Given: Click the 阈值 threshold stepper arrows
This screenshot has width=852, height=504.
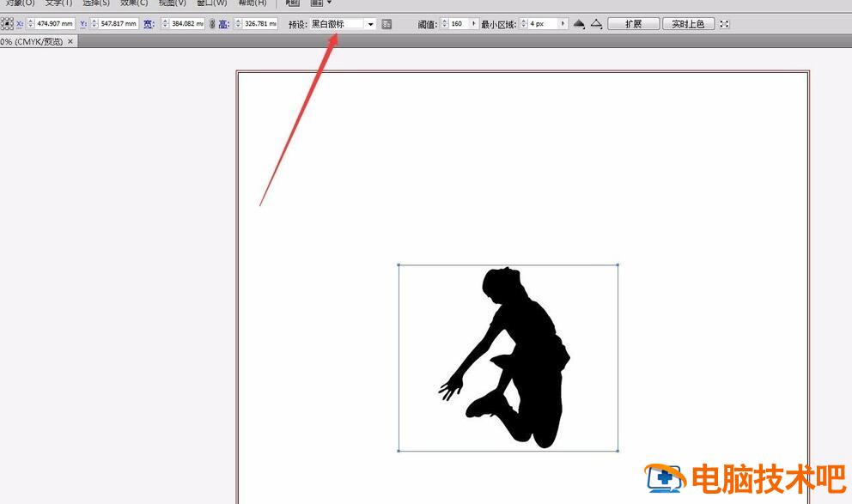Looking at the screenshot, I should pyautogui.click(x=445, y=24).
